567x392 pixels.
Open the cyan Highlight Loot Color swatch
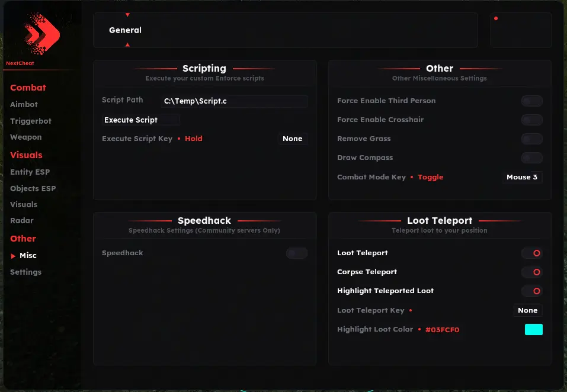pyautogui.click(x=533, y=329)
